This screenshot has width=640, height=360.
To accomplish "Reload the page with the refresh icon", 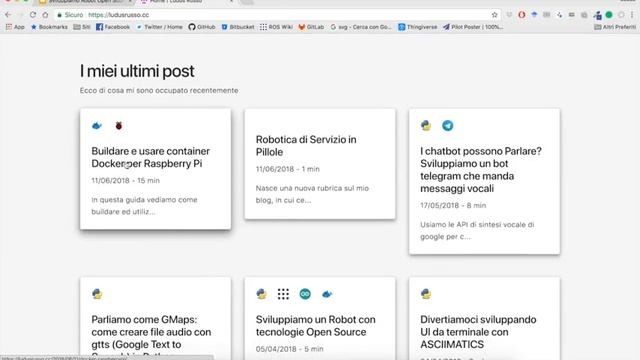I will click(33, 15).
